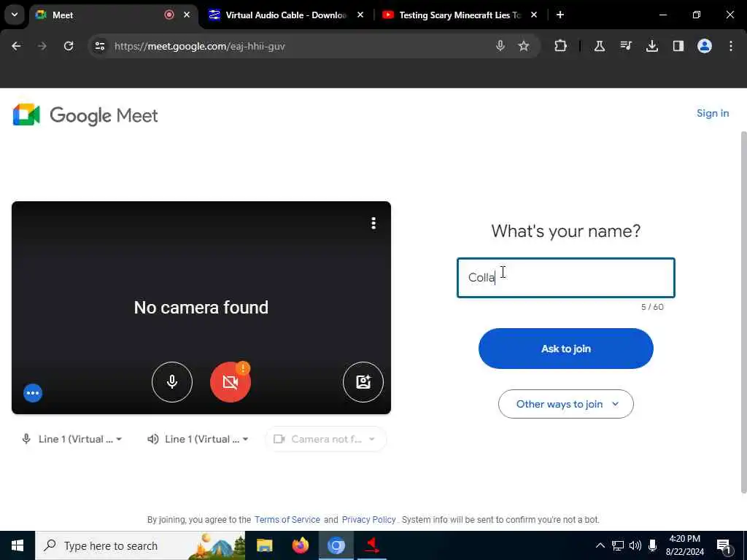The height and width of the screenshot is (560, 747).
Task: Expand Other ways to join
Action: tap(566, 404)
